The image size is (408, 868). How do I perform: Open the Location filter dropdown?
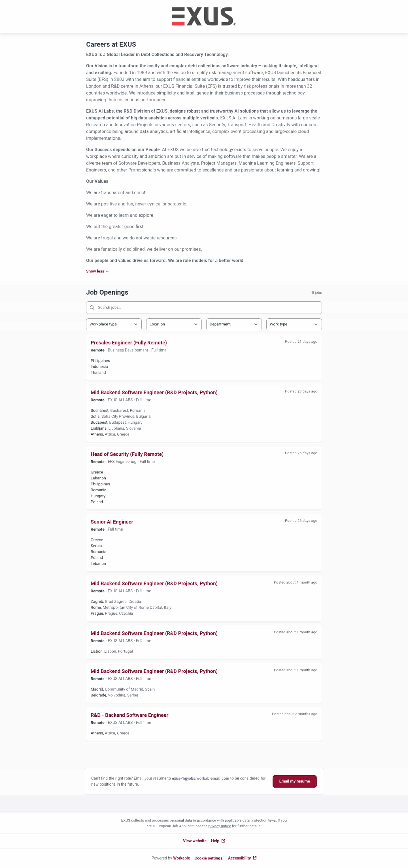click(x=174, y=324)
